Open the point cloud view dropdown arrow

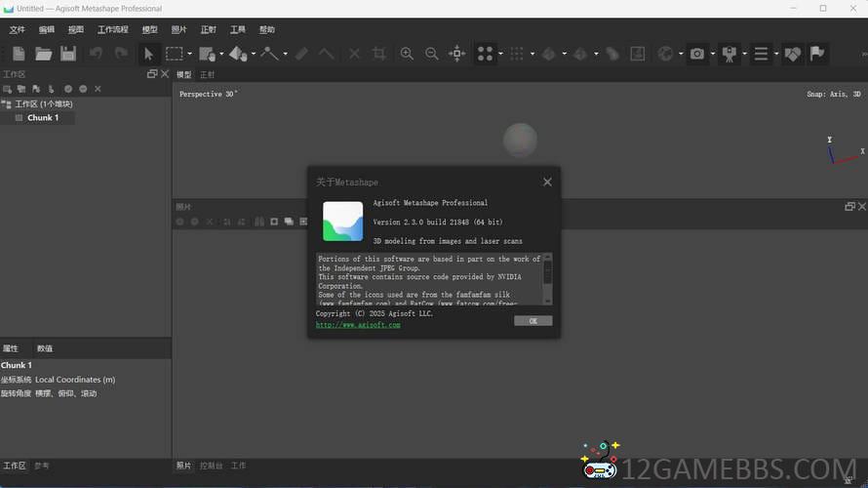500,55
